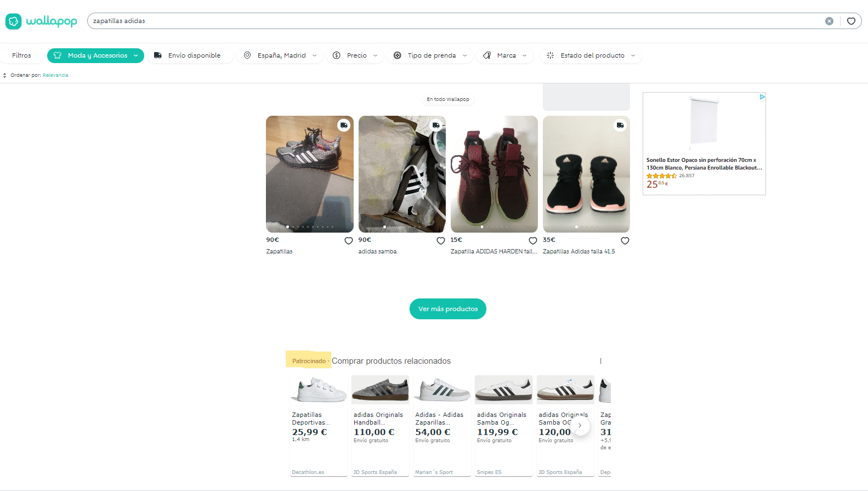Expand the Precio filter

click(355, 55)
